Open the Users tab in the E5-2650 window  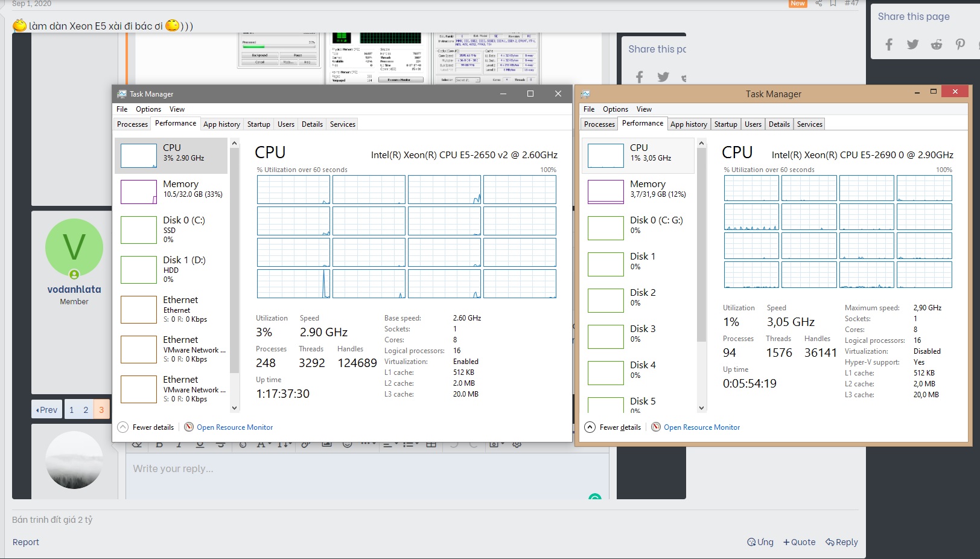click(286, 124)
